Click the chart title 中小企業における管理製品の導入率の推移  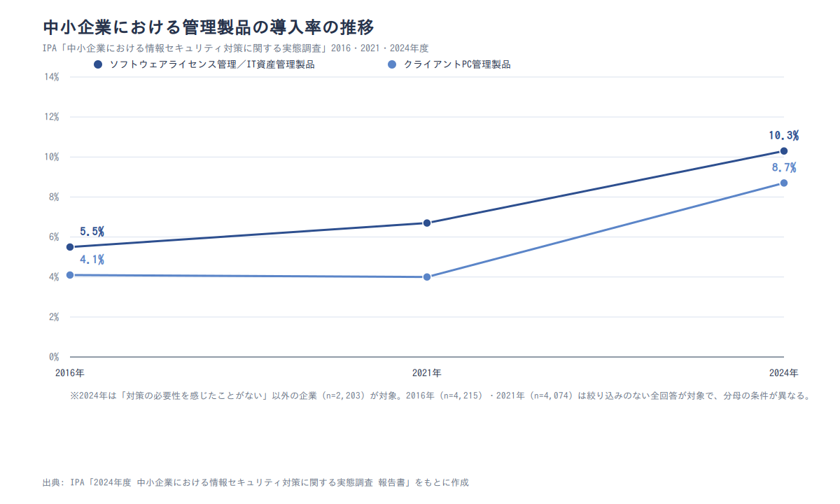coord(209,27)
